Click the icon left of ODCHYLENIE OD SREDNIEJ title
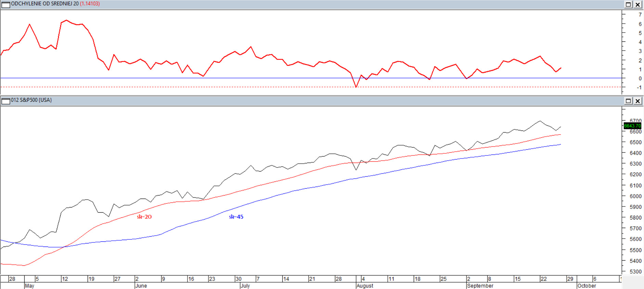644x289 pixels. click(x=6, y=4)
